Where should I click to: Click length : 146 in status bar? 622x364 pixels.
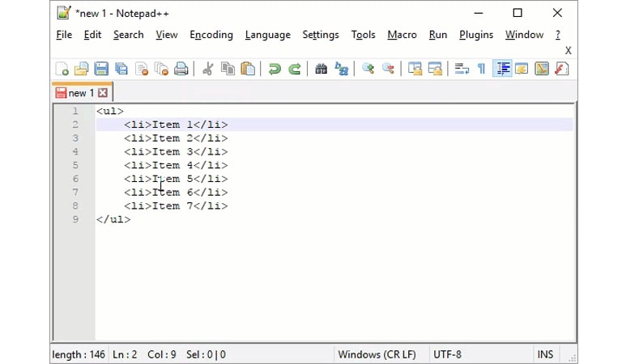pyautogui.click(x=79, y=354)
